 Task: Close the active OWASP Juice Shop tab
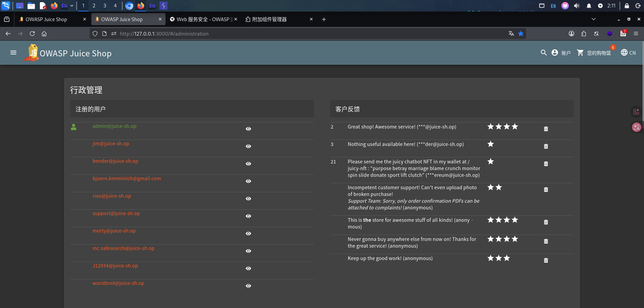(x=160, y=19)
